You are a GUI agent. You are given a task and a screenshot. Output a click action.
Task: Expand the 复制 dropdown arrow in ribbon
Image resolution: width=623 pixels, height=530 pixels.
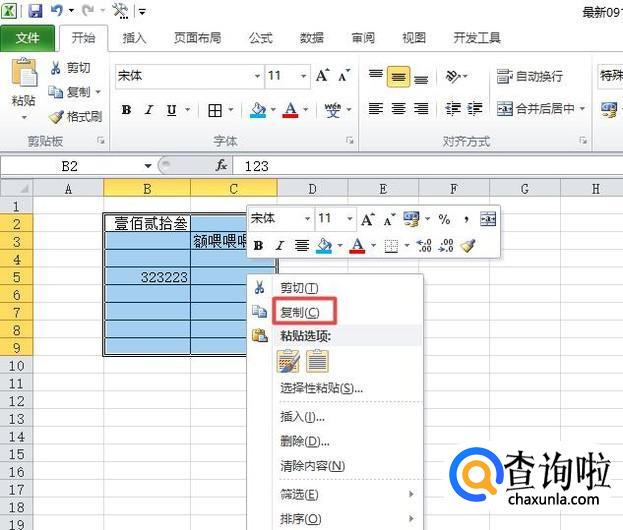97,92
